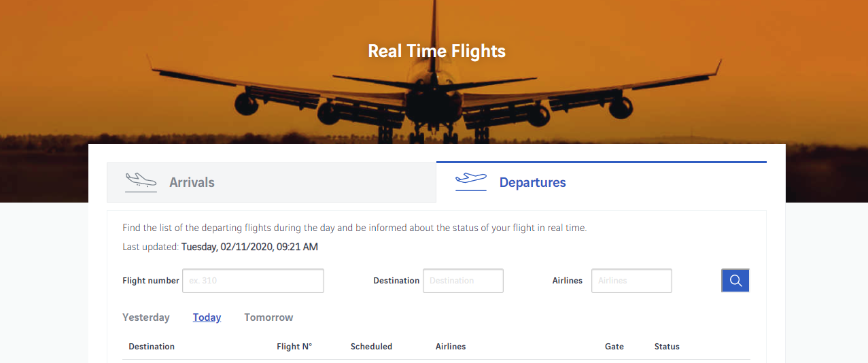The image size is (868, 363).
Task: View Tomorrow's departing flights
Action: tap(268, 317)
